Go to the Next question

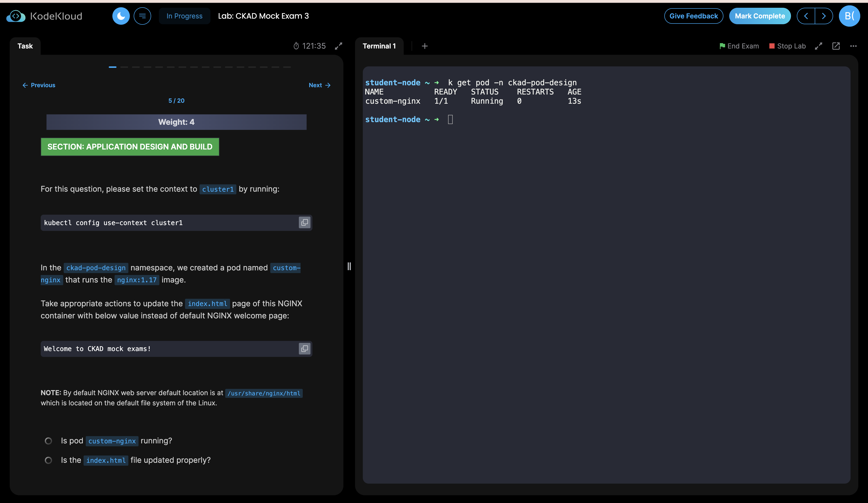click(319, 85)
